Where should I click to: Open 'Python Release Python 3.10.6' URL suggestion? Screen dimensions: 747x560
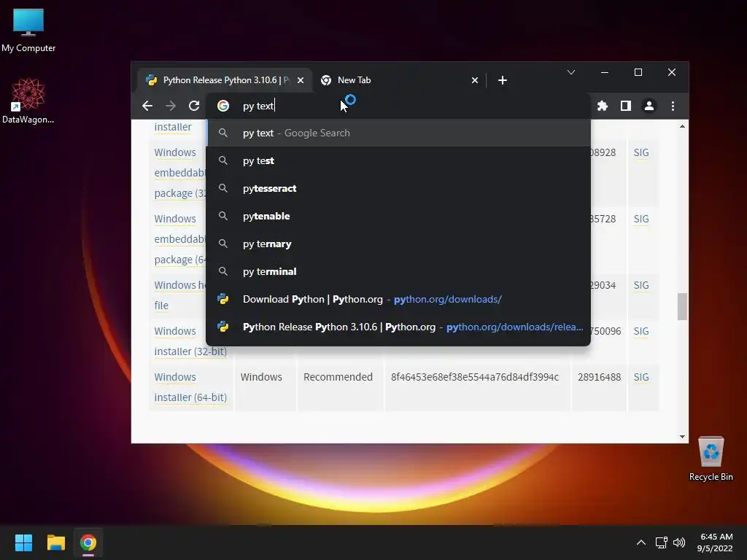click(x=398, y=326)
